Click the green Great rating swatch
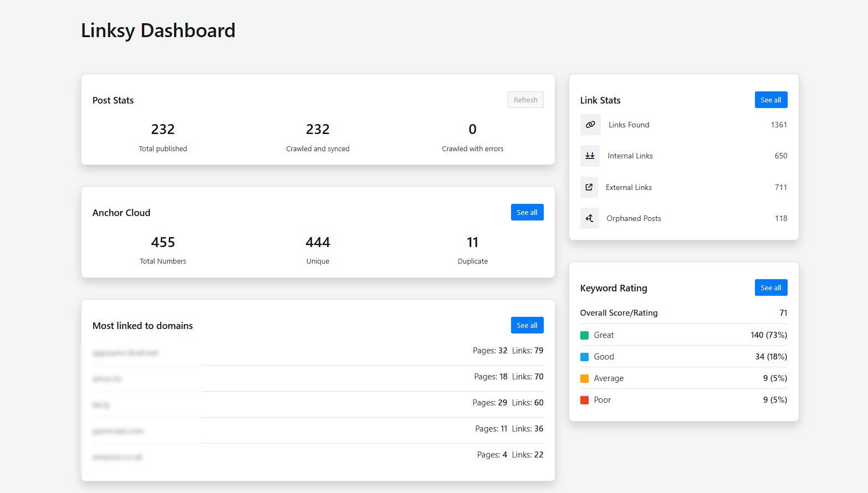Image resolution: width=868 pixels, height=493 pixels. click(x=585, y=335)
